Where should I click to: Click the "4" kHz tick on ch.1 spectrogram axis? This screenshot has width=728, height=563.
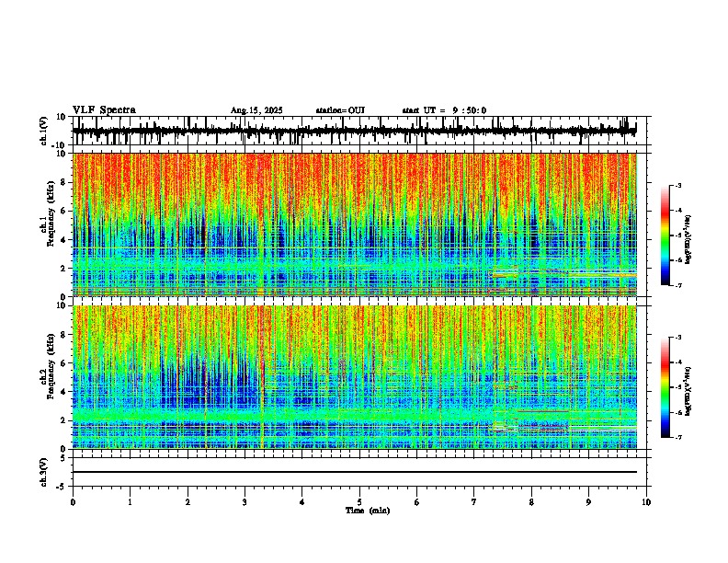point(64,240)
